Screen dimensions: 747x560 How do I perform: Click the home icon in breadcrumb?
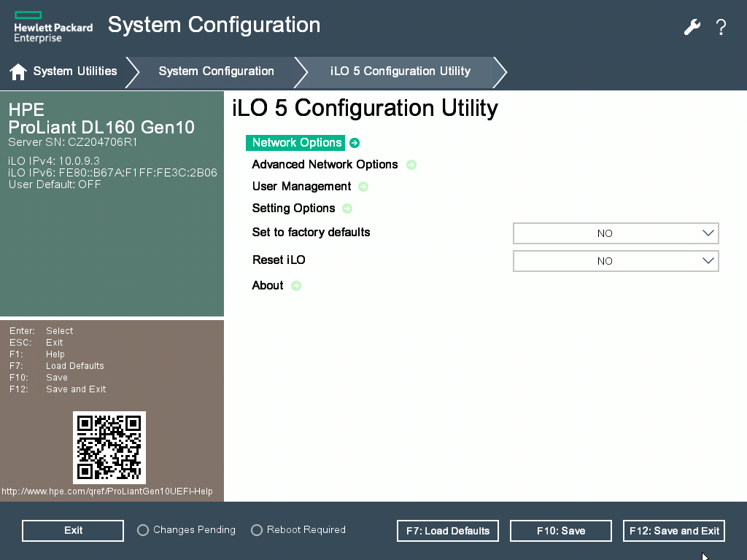tap(18, 71)
